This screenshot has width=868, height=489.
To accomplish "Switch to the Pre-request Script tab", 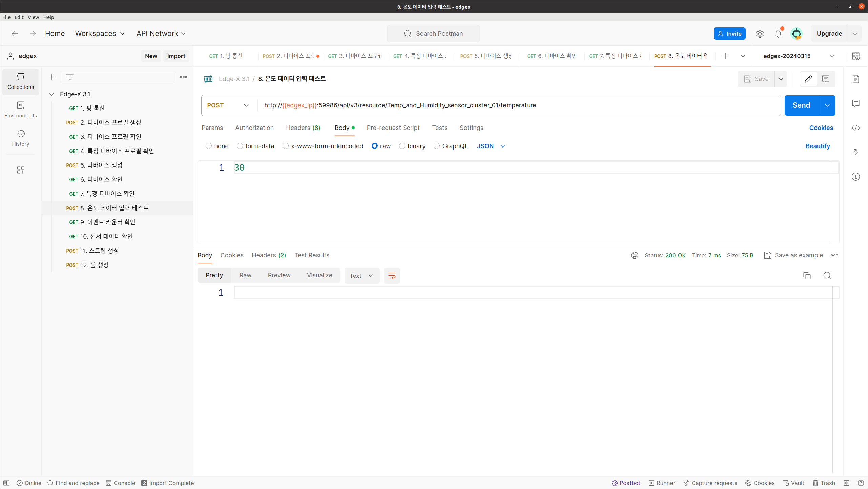I will click(393, 128).
